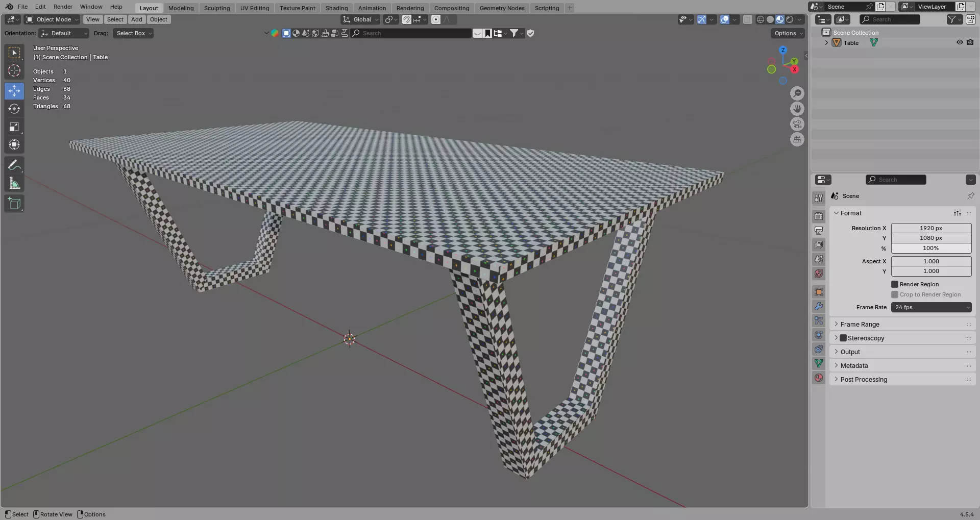The image size is (980, 520).
Task: Switch to Solid viewport shading
Action: click(770, 19)
